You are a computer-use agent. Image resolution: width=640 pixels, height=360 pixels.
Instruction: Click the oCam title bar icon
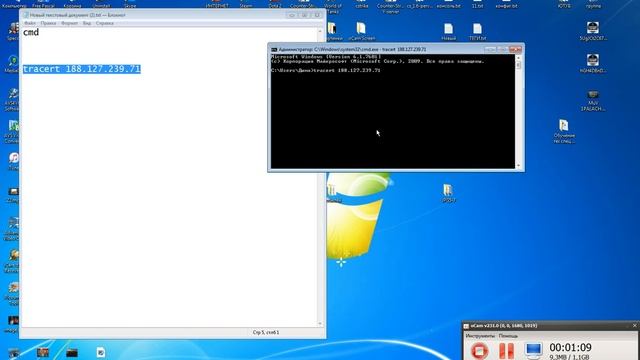click(x=466, y=326)
